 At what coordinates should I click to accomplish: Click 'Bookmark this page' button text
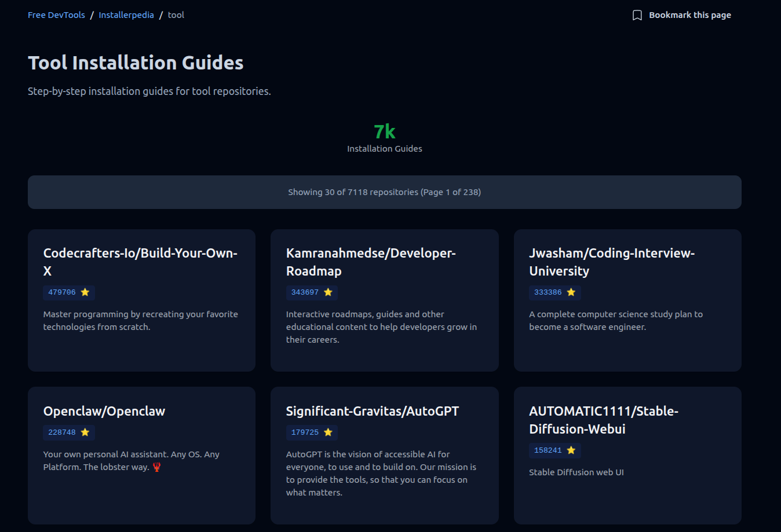point(690,15)
